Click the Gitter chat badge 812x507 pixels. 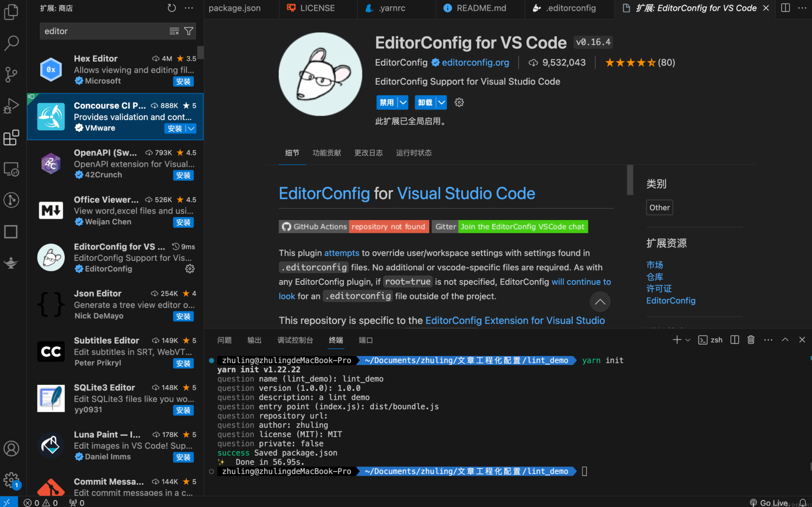tap(510, 226)
